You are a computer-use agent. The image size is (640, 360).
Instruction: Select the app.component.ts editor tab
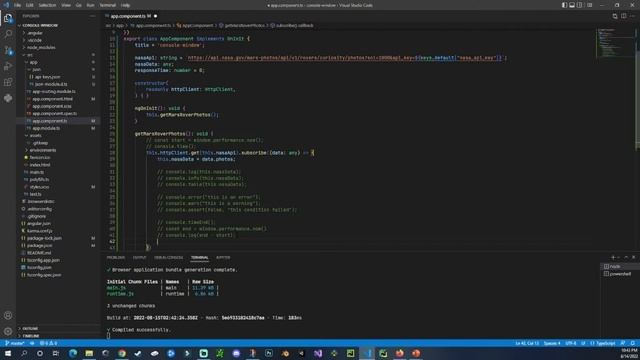[131, 16]
